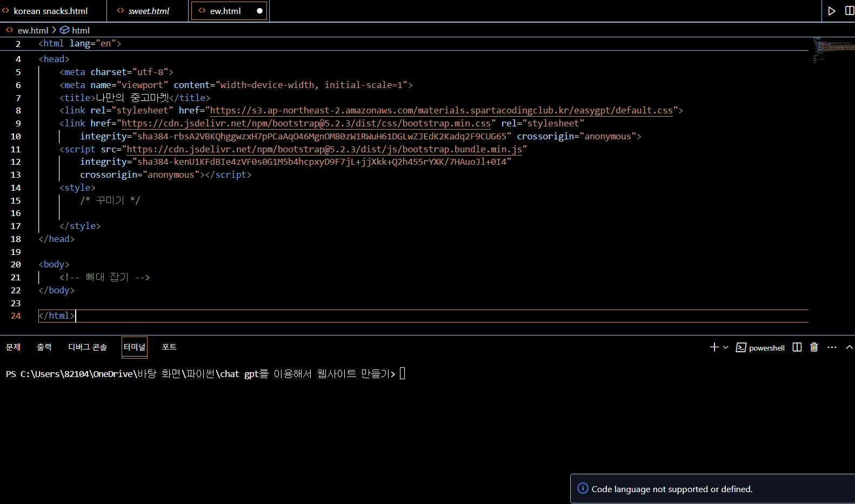Click the meta viewport line
This screenshot has height=504, width=855.
(x=236, y=85)
